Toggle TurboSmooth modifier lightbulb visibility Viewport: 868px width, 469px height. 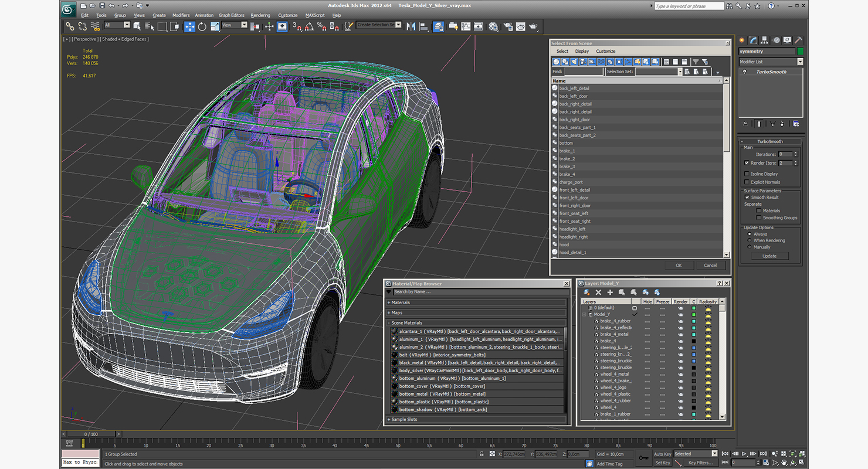(x=745, y=72)
